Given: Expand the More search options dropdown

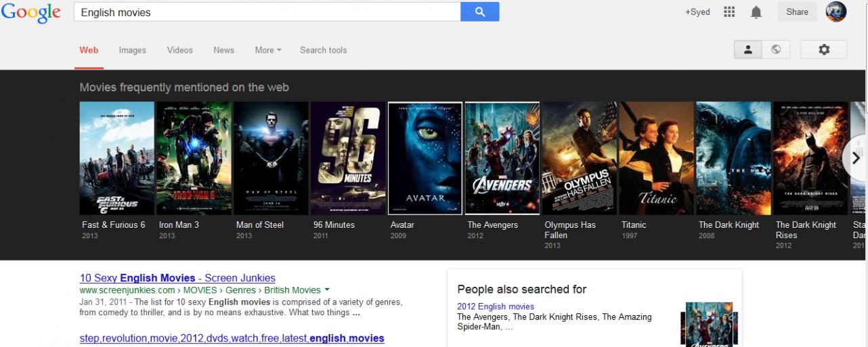Looking at the screenshot, I should (267, 50).
